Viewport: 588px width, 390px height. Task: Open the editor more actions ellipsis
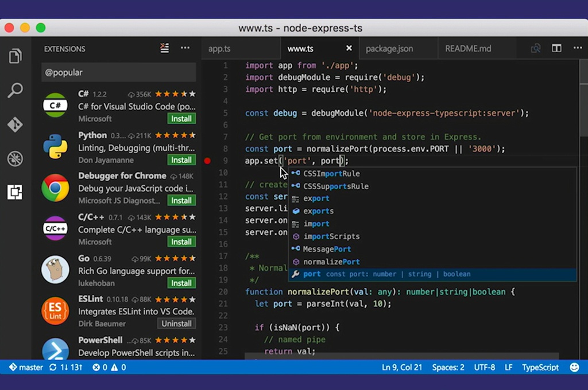(578, 48)
